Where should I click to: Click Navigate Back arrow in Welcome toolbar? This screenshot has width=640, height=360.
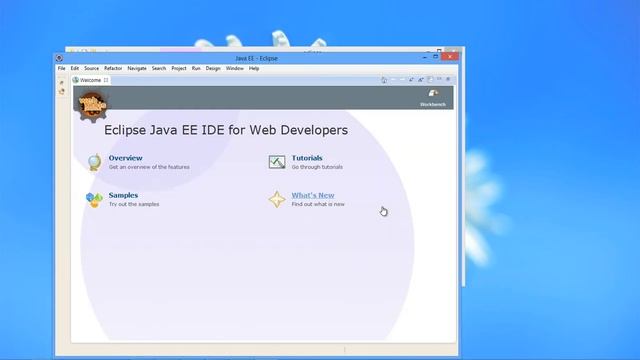(x=393, y=80)
